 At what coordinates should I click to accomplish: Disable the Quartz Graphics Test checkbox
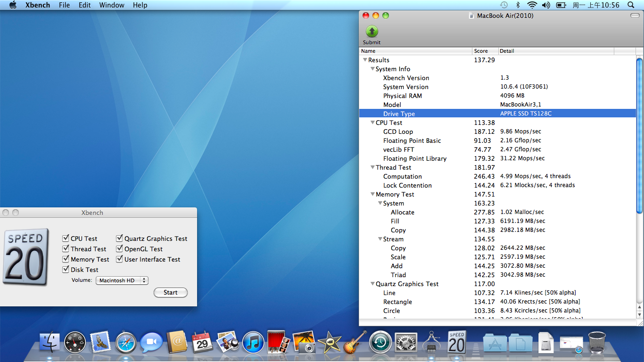[120, 239]
